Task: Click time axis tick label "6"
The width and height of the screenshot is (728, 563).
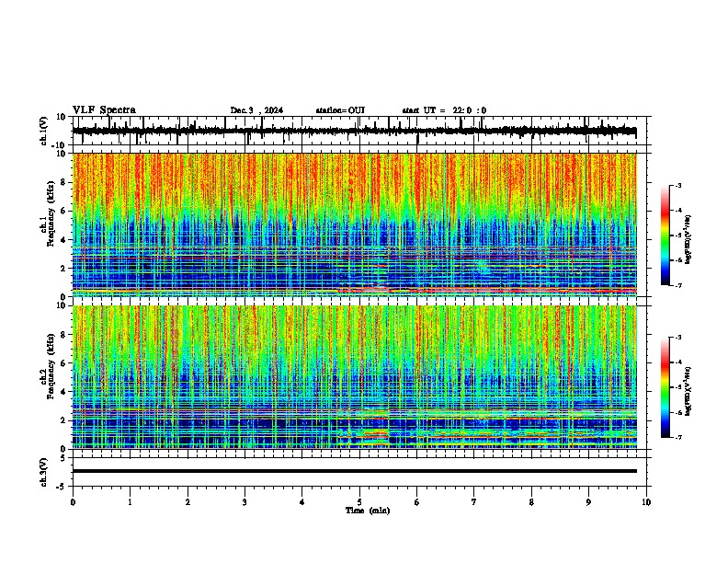Action: tap(417, 502)
